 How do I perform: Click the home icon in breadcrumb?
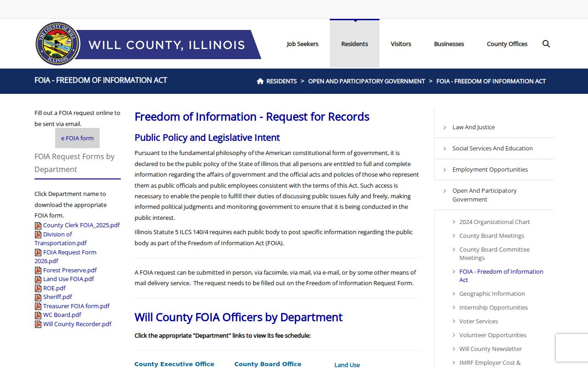[x=260, y=81]
